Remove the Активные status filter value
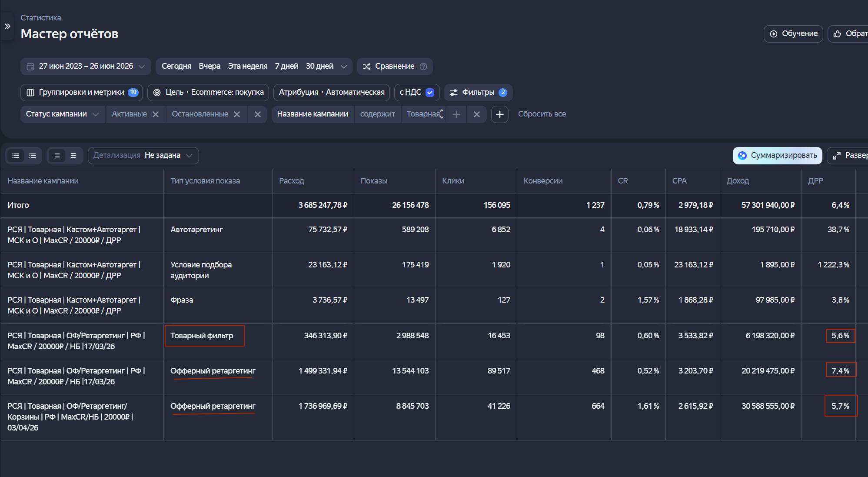 pyautogui.click(x=156, y=114)
